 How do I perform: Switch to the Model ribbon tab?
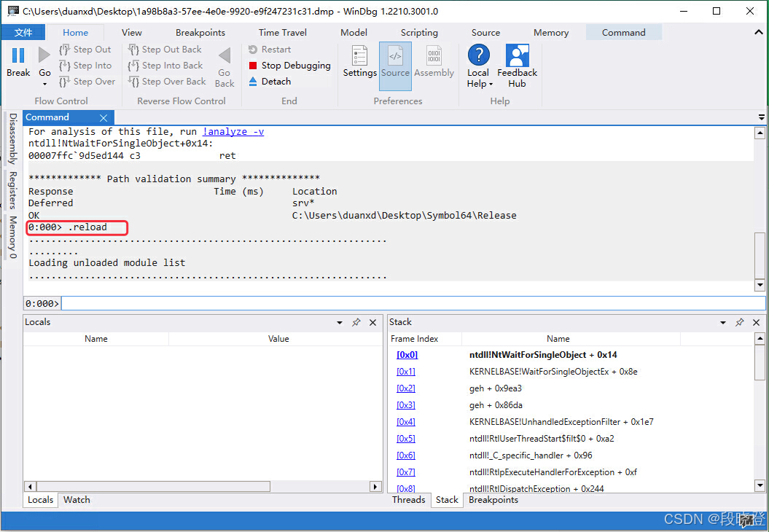click(x=354, y=32)
